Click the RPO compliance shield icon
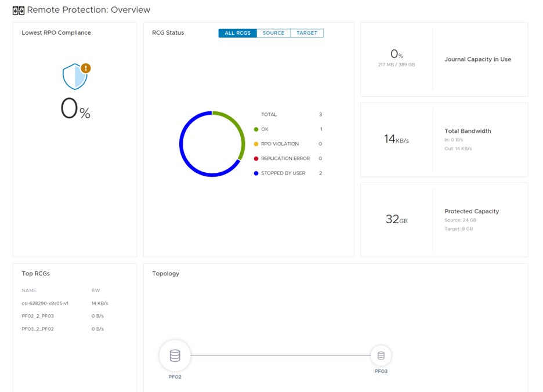This screenshot has width=543, height=392. 74,77
